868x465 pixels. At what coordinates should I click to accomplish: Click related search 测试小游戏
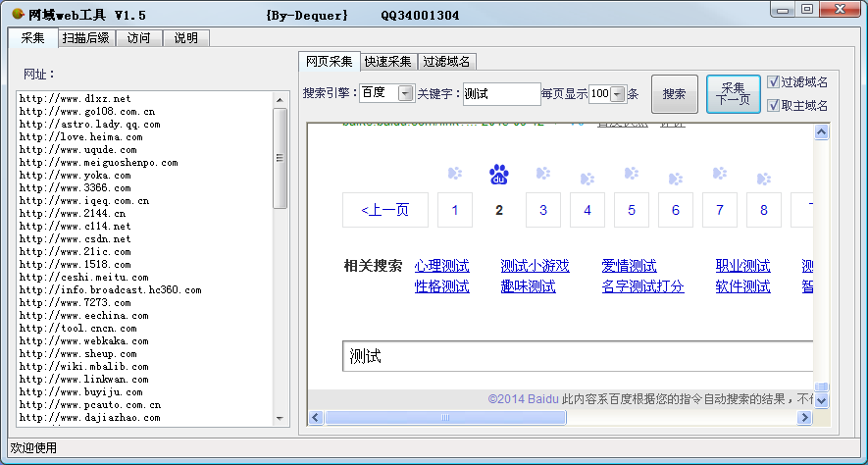(x=535, y=266)
